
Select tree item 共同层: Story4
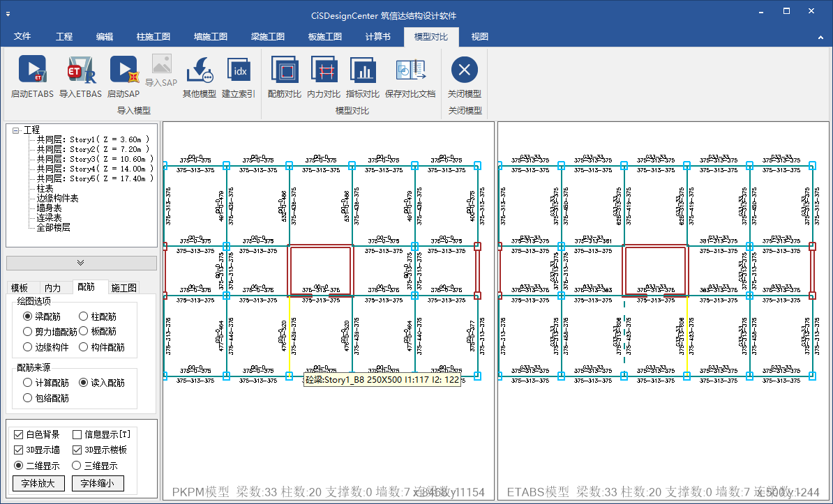click(95, 169)
